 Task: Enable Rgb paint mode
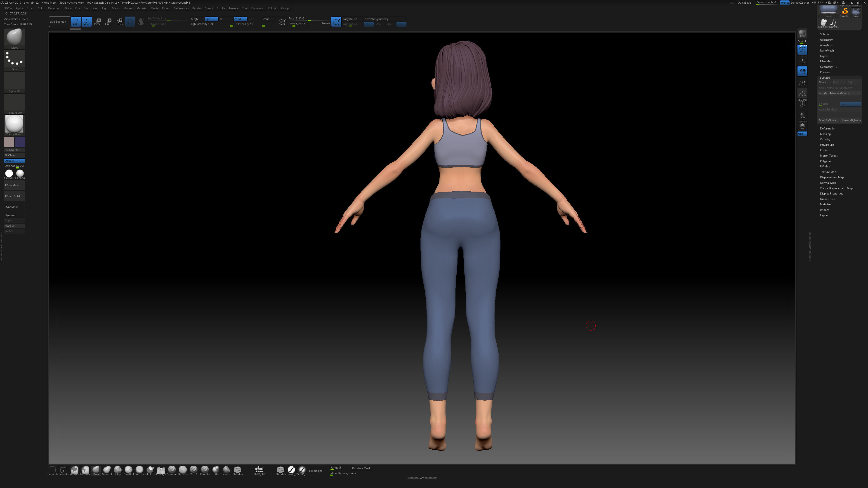pos(211,19)
